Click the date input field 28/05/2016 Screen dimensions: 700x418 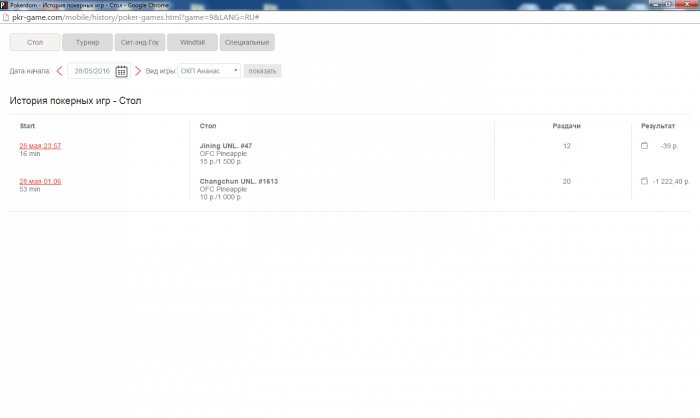(x=92, y=71)
